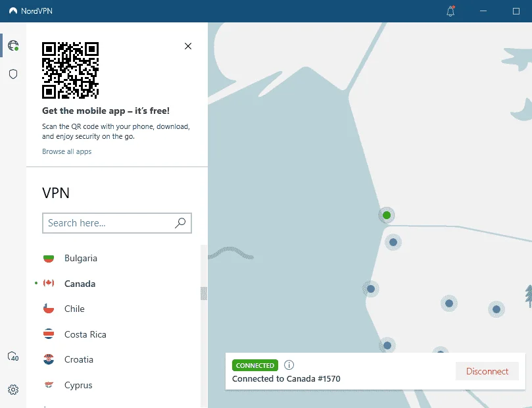This screenshot has width=532, height=408.
Task: Open the Threat Protection shield icon
Action: click(13, 74)
